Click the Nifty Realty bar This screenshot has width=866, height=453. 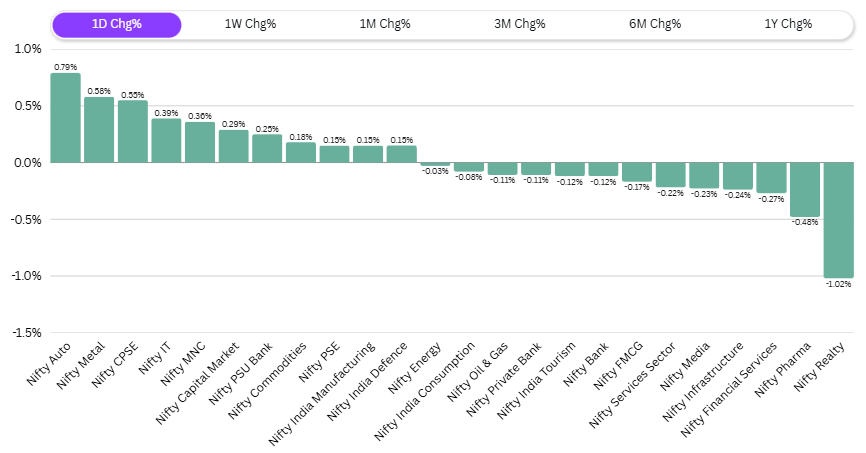[x=838, y=220]
